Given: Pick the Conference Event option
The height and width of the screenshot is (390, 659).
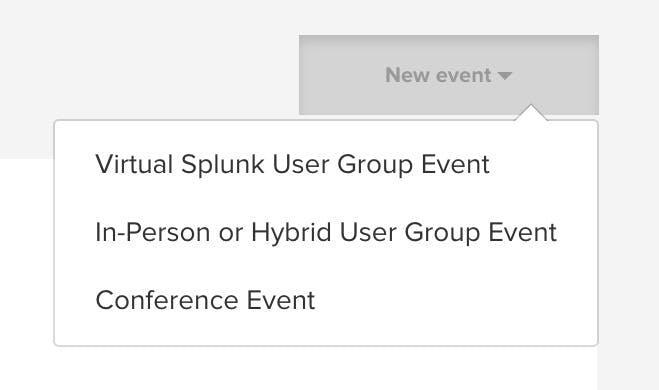Looking at the screenshot, I should point(206,300).
